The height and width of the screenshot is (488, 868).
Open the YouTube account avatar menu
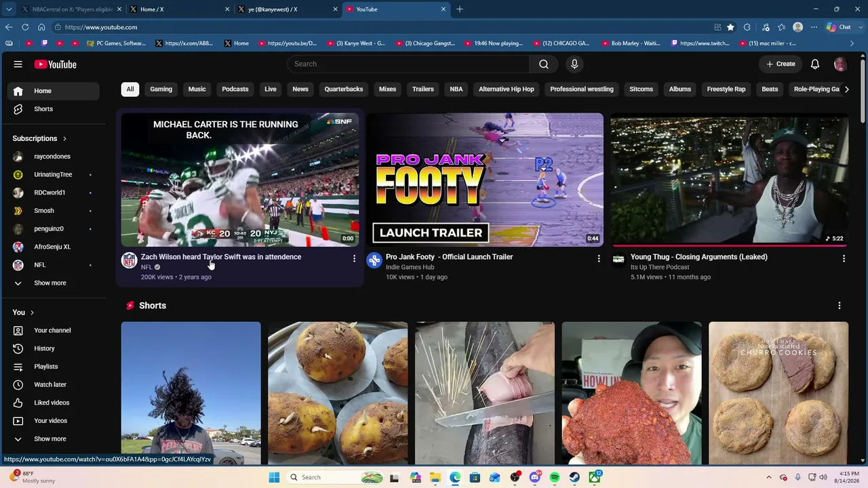(x=840, y=64)
